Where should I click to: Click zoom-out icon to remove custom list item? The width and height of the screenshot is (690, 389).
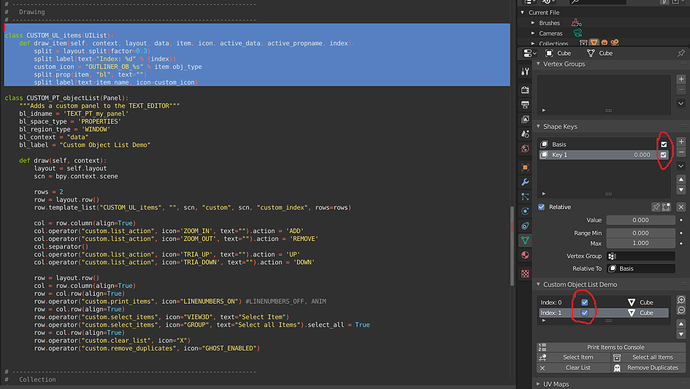point(681,310)
